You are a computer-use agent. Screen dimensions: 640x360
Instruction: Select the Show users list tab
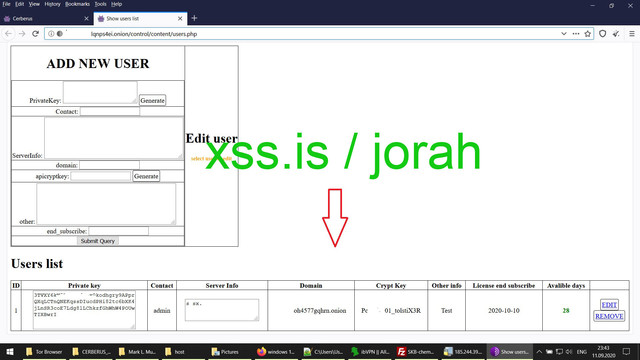coord(140,18)
